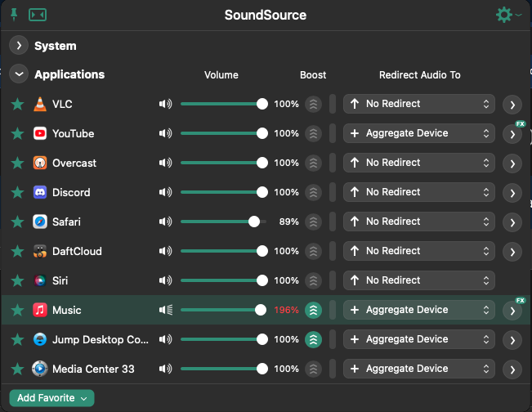The image size is (532, 412).
Task: Click the YouTube app icon
Action: click(x=40, y=133)
